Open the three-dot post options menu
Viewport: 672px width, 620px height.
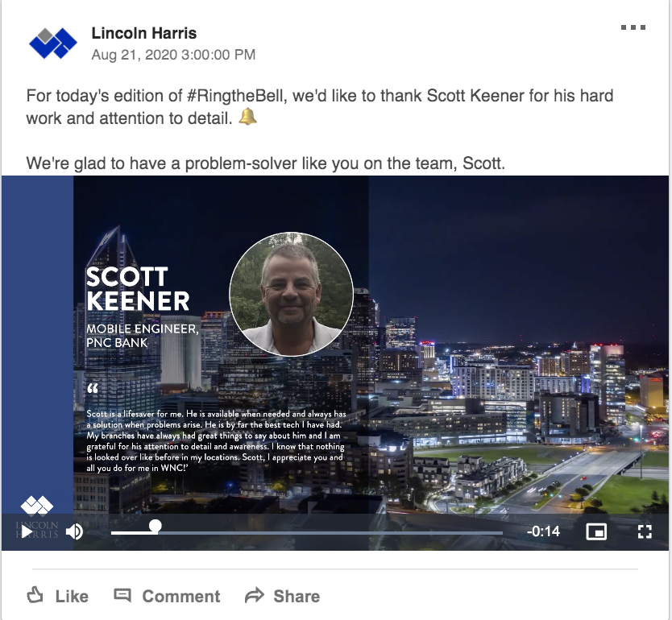pyautogui.click(x=633, y=27)
